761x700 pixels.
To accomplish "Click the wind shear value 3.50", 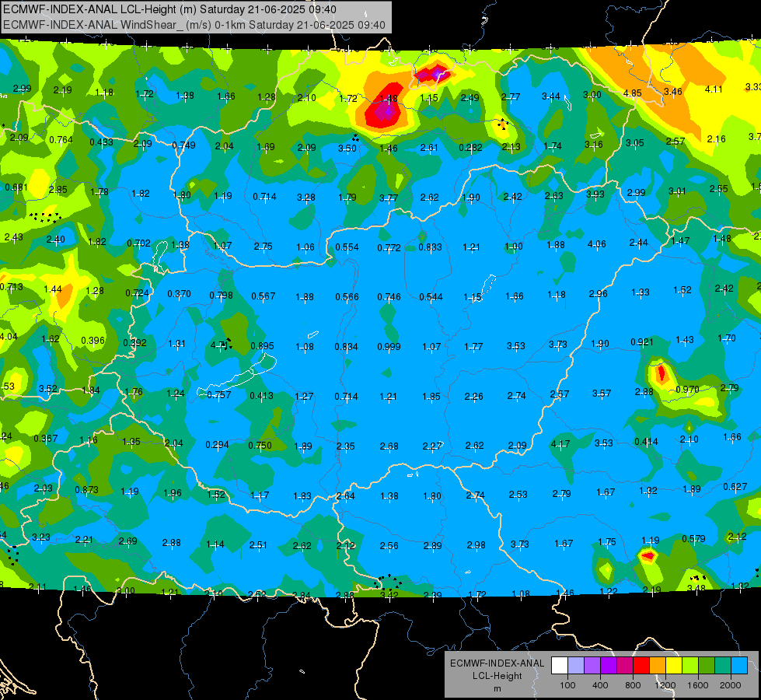I will [347, 148].
